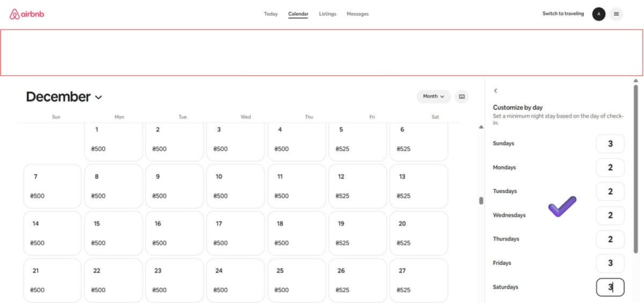Select December 9 on the calendar

174,186
